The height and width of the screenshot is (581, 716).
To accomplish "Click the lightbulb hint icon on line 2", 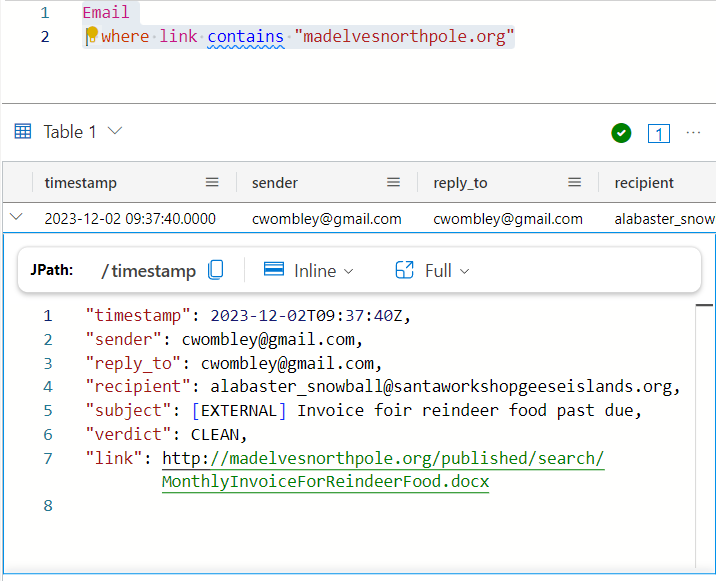I will tap(91, 36).
